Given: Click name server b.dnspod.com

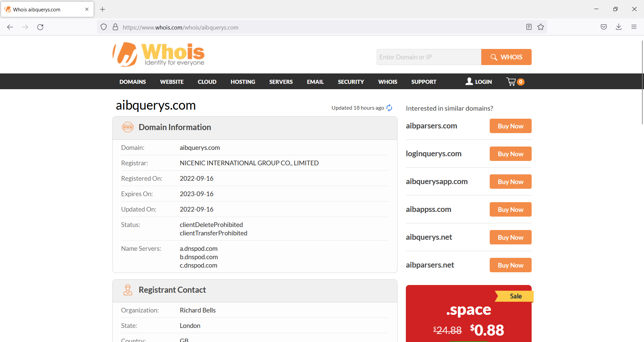Looking at the screenshot, I should (x=199, y=257).
